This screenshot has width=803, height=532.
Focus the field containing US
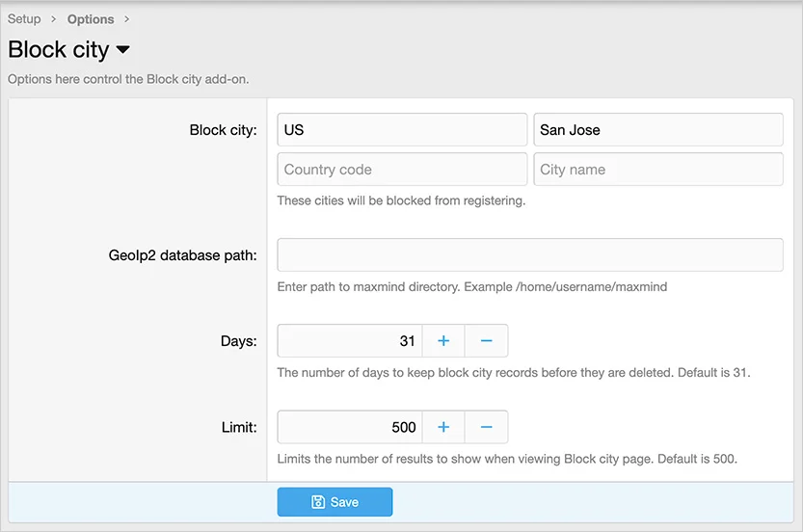click(x=402, y=130)
